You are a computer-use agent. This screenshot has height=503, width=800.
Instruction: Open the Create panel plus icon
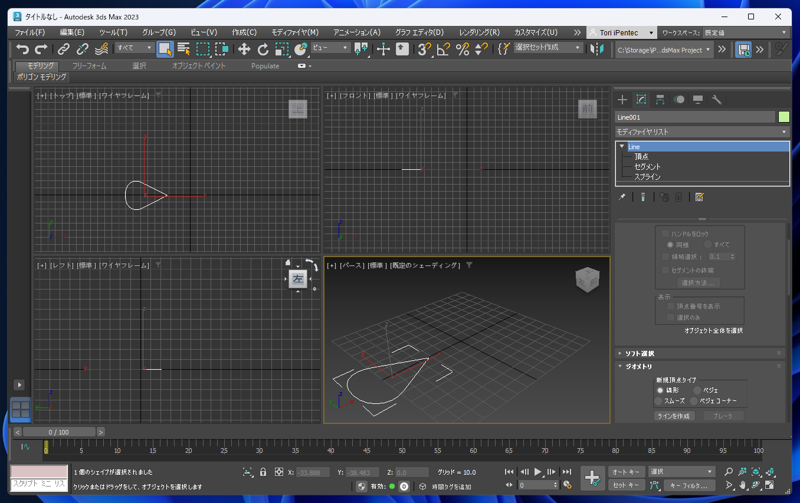pos(622,99)
